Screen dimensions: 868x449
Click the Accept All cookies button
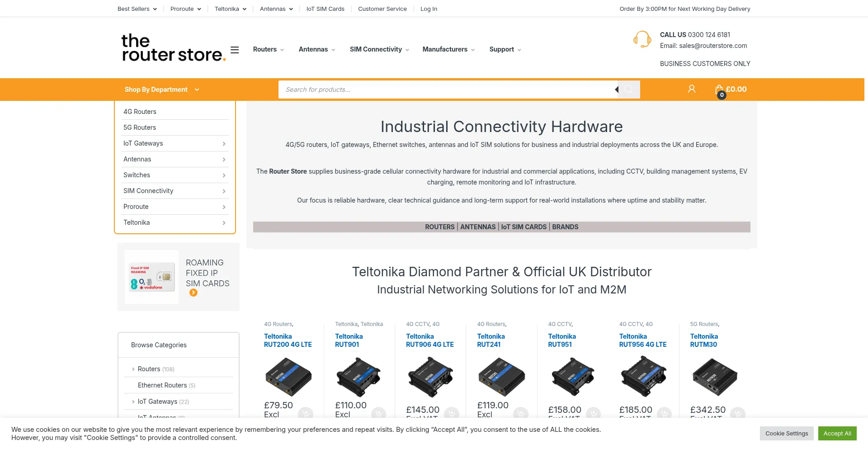pyautogui.click(x=837, y=433)
